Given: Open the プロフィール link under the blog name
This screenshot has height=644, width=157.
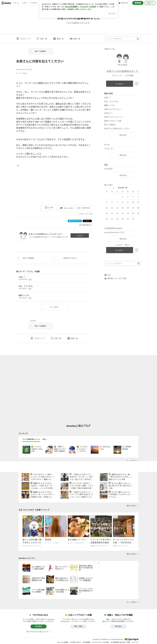Looking at the screenshot, I should click(117, 75).
